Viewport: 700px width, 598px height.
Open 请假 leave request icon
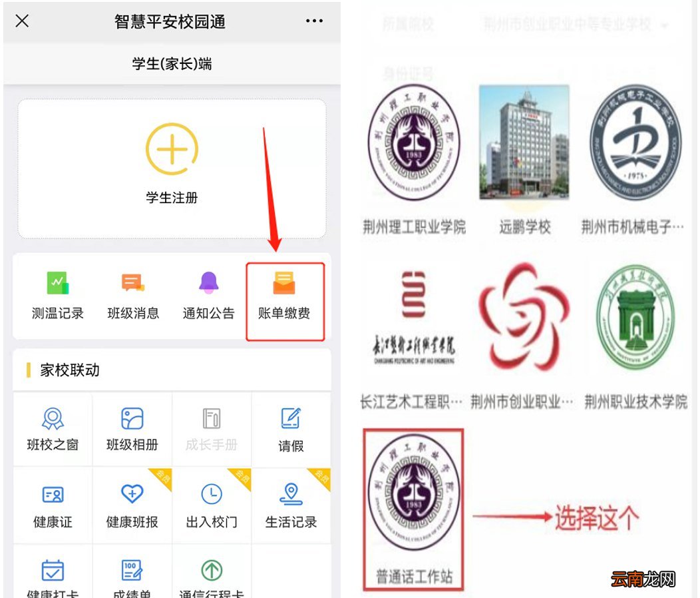(291, 419)
